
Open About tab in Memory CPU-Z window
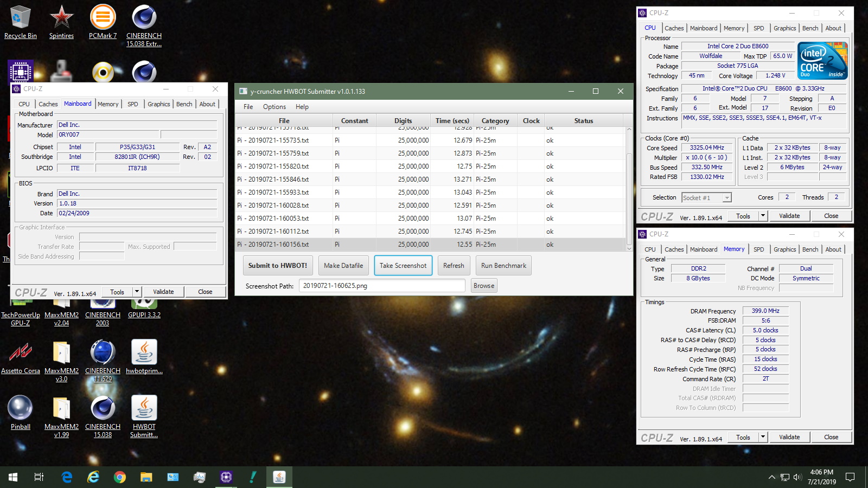[x=833, y=249]
